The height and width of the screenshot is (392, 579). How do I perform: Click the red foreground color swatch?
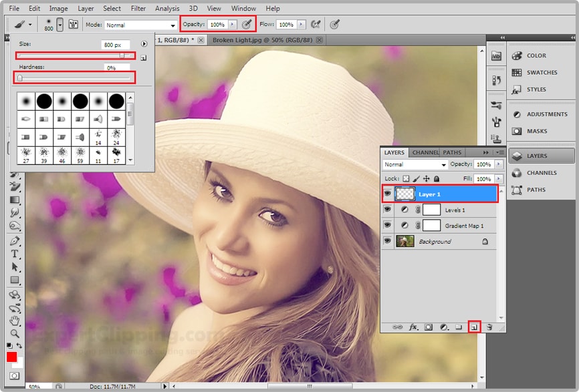(x=11, y=357)
